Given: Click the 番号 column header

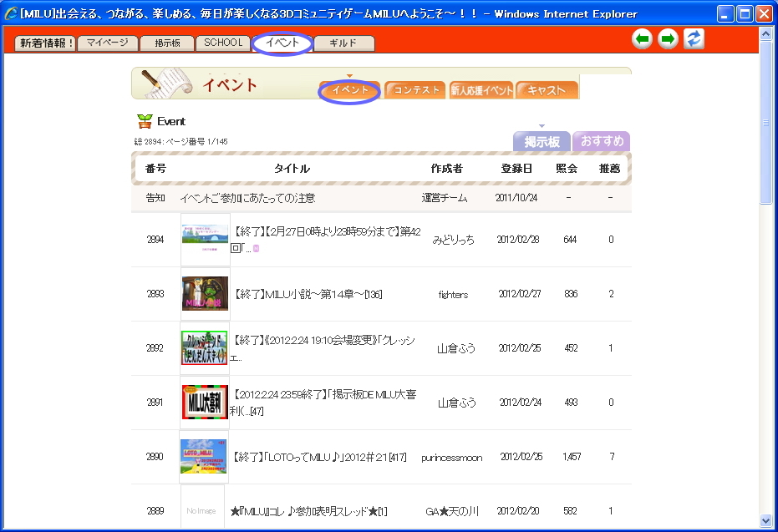Looking at the screenshot, I should (155, 169).
